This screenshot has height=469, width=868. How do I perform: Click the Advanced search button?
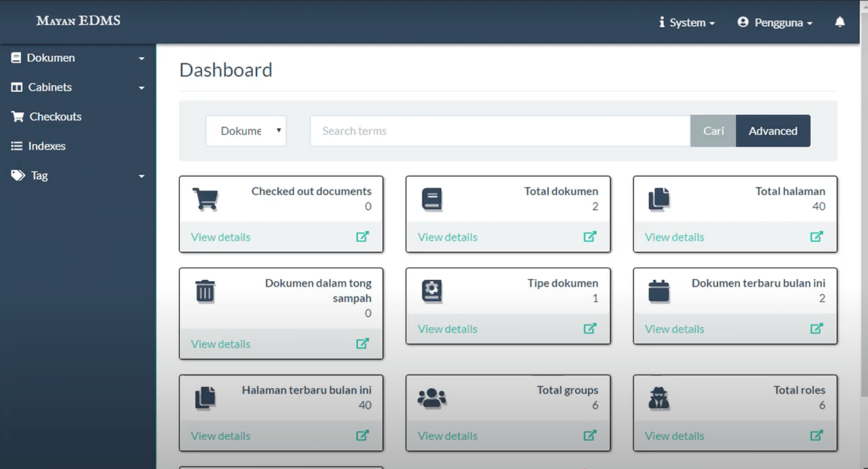pyautogui.click(x=773, y=131)
